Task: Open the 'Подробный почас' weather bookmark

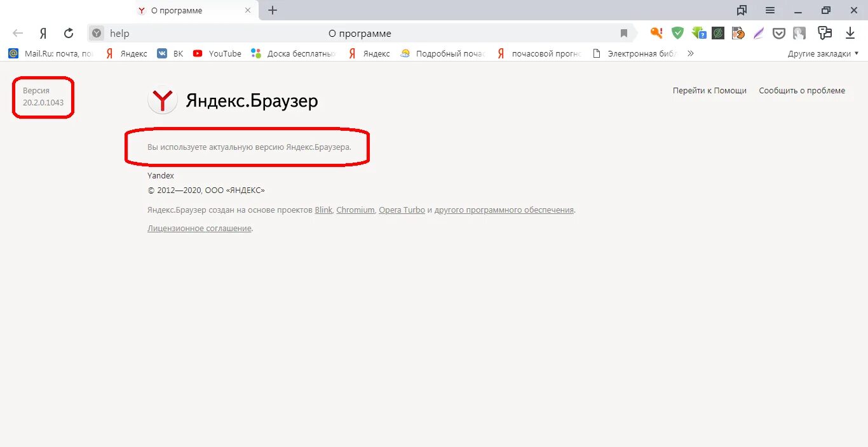Action: click(442, 54)
